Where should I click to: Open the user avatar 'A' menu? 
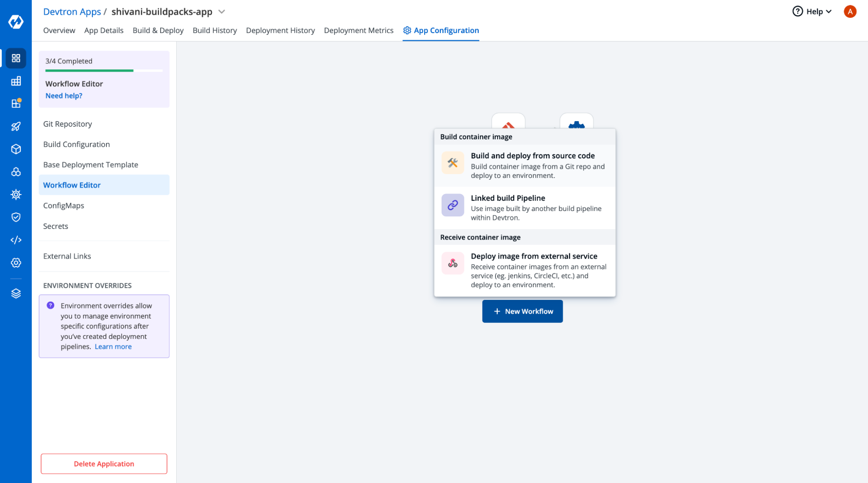coord(850,12)
